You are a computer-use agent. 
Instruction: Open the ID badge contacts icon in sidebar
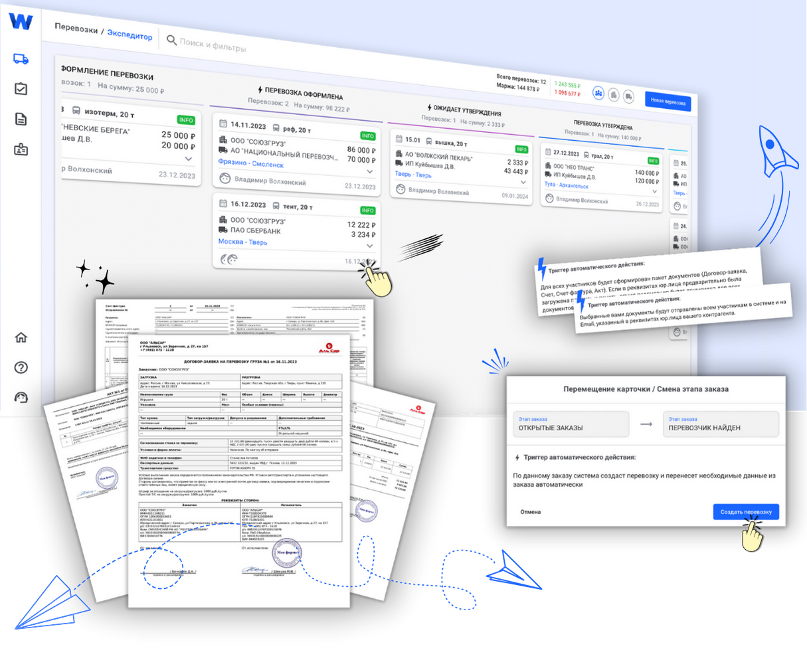21,149
